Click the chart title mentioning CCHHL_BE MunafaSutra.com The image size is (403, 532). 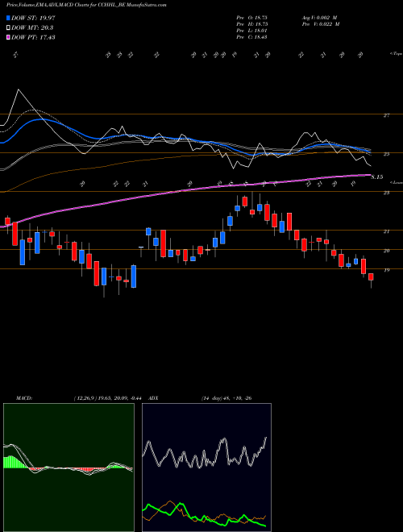(86, 6)
